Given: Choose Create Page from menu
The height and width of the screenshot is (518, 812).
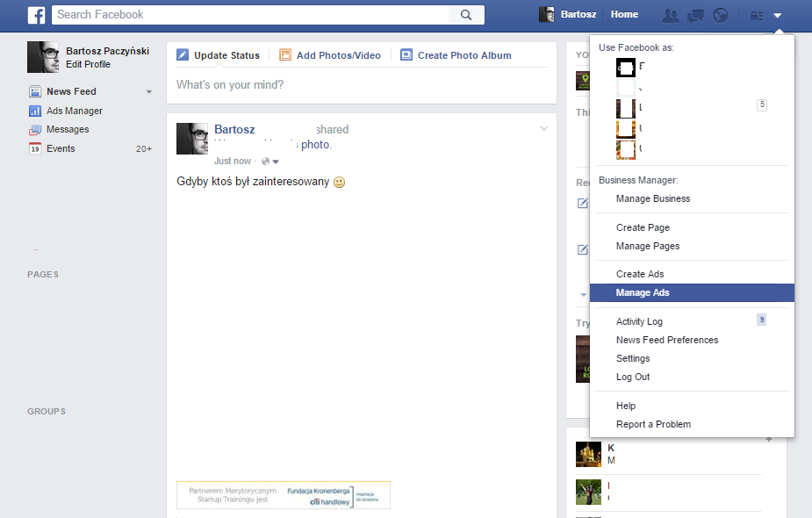Looking at the screenshot, I should (x=643, y=228).
